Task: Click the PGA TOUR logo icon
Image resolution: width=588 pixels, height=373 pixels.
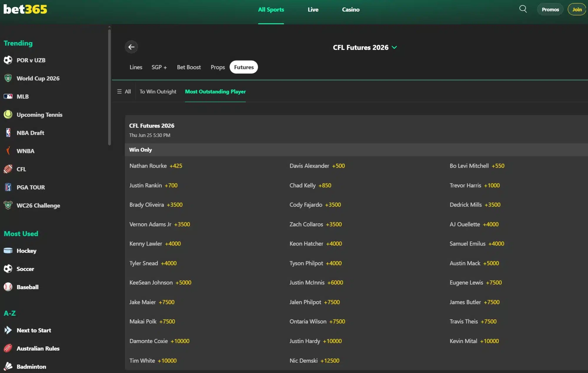Action: [8, 187]
